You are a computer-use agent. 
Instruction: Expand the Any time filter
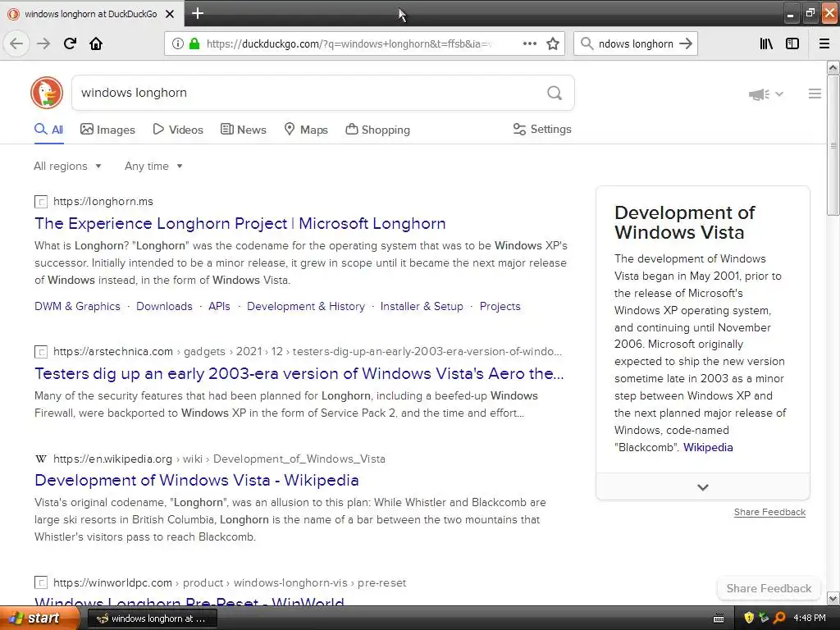tap(153, 166)
